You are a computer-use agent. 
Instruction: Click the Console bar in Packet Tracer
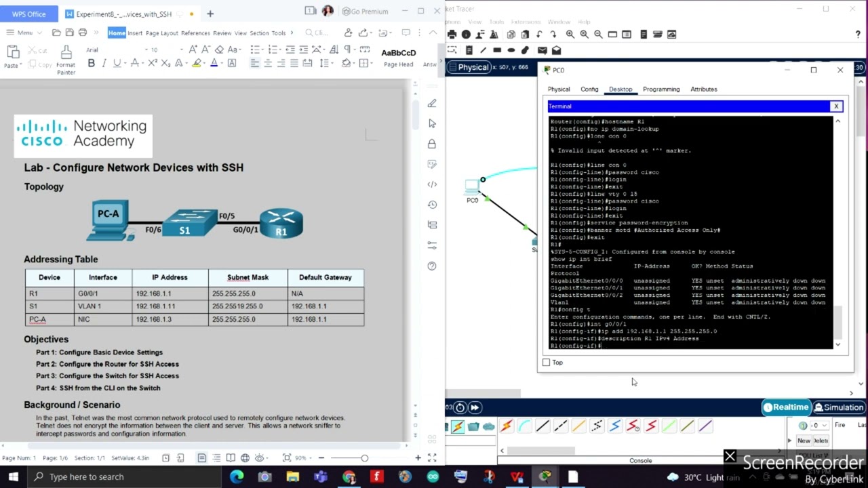click(x=640, y=461)
